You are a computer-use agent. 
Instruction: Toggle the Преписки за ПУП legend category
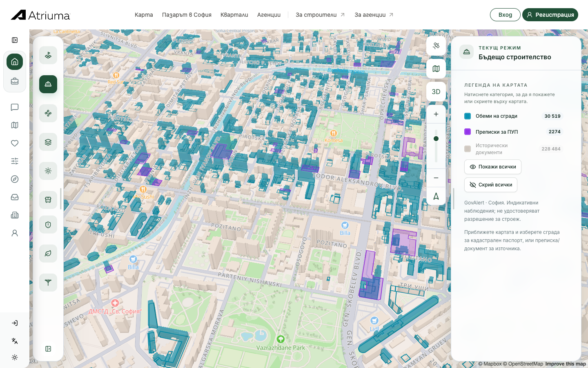click(514, 132)
